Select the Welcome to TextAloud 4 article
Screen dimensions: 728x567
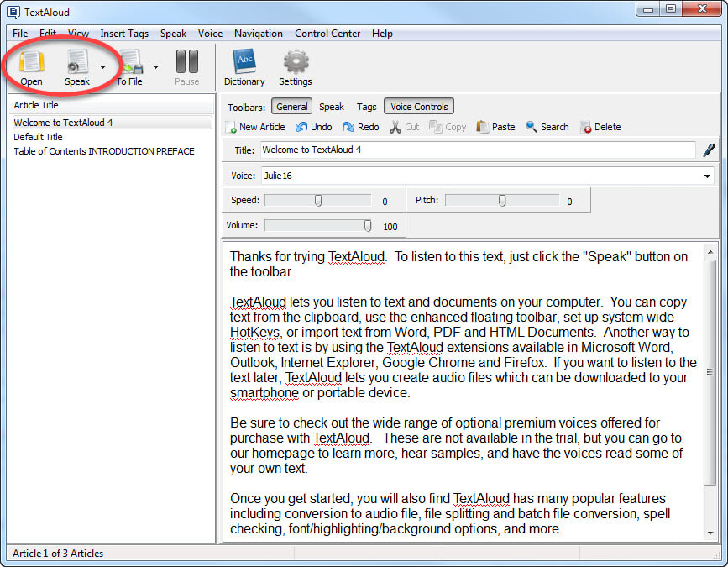click(x=112, y=123)
